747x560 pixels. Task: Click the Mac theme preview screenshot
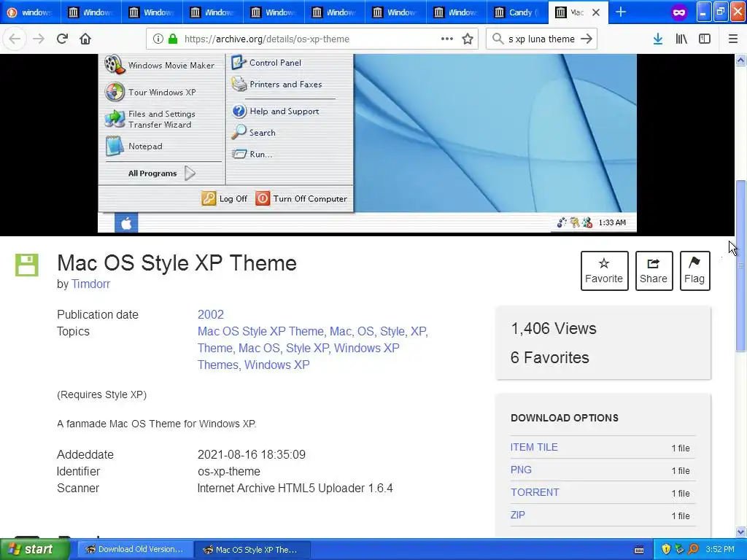pos(367,144)
